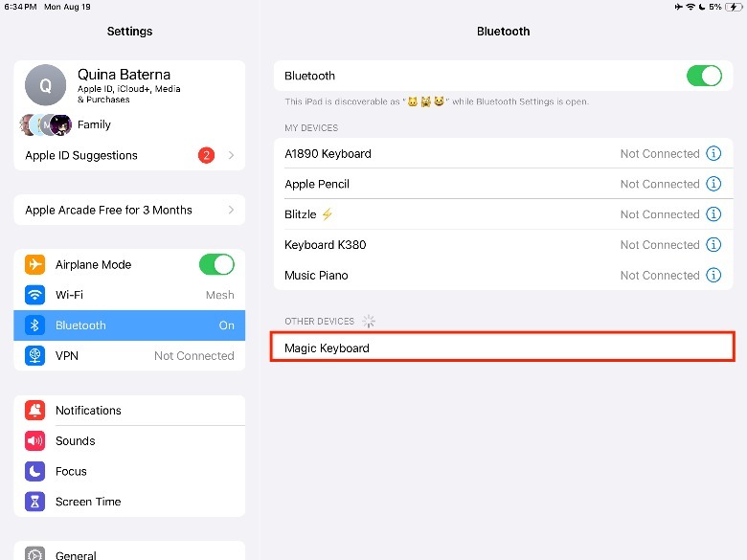Open Apple Arcade offer chevron
The height and width of the screenshot is (560, 747).
click(231, 210)
